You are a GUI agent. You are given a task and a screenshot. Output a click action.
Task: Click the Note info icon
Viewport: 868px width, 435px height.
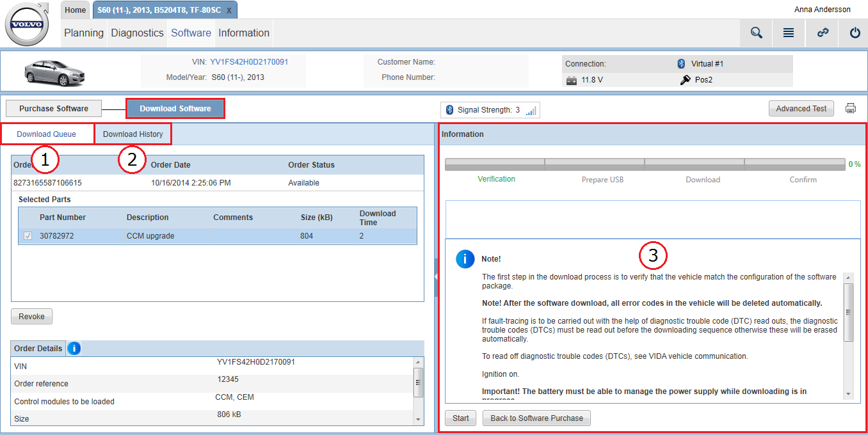[x=465, y=259]
